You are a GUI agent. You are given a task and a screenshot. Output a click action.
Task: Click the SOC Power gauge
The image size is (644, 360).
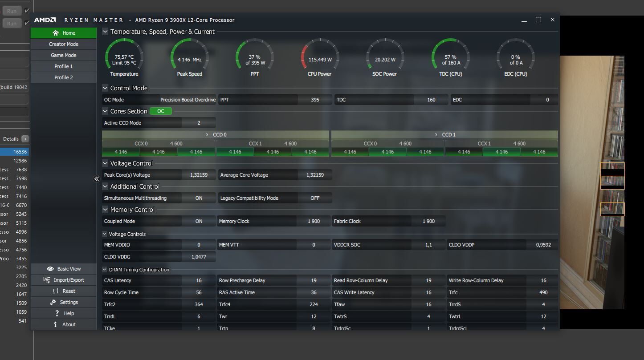pos(385,58)
